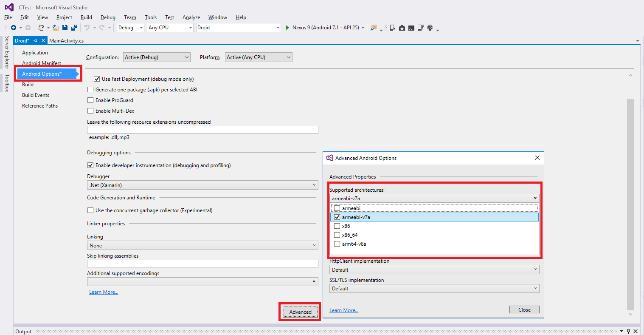Screen dimensions: 644x335
Task: Open the Build menu
Action: click(86, 17)
